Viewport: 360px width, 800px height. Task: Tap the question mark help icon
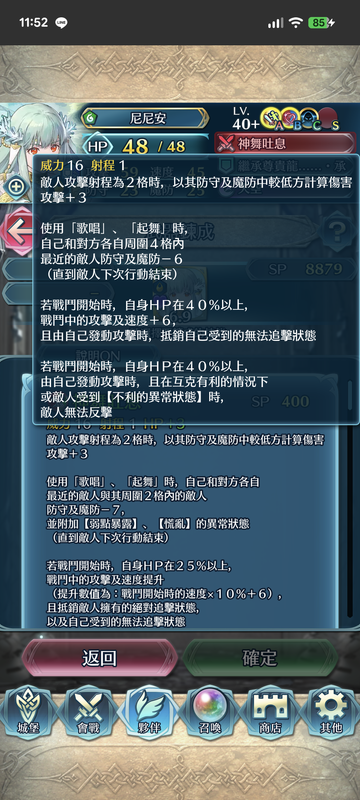point(338,234)
